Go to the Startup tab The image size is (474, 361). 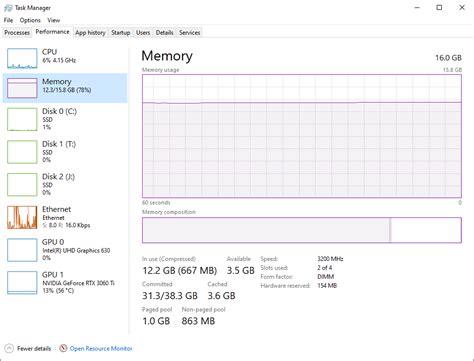coord(120,33)
